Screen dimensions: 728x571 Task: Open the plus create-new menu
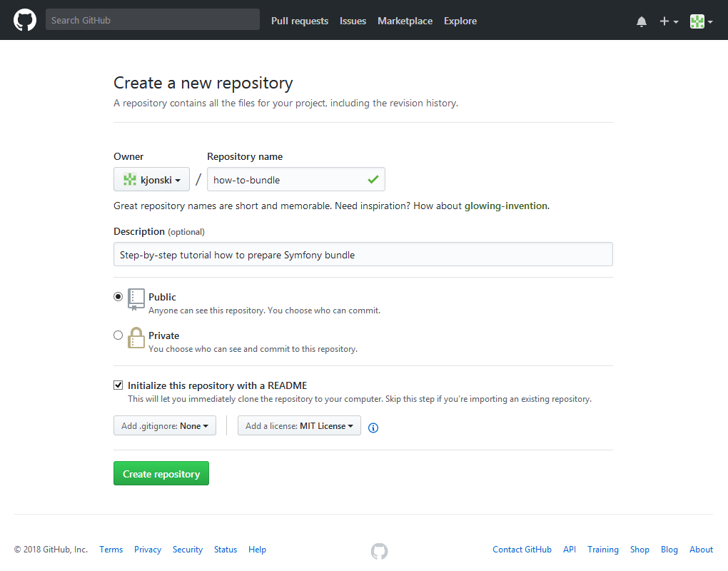(x=669, y=21)
